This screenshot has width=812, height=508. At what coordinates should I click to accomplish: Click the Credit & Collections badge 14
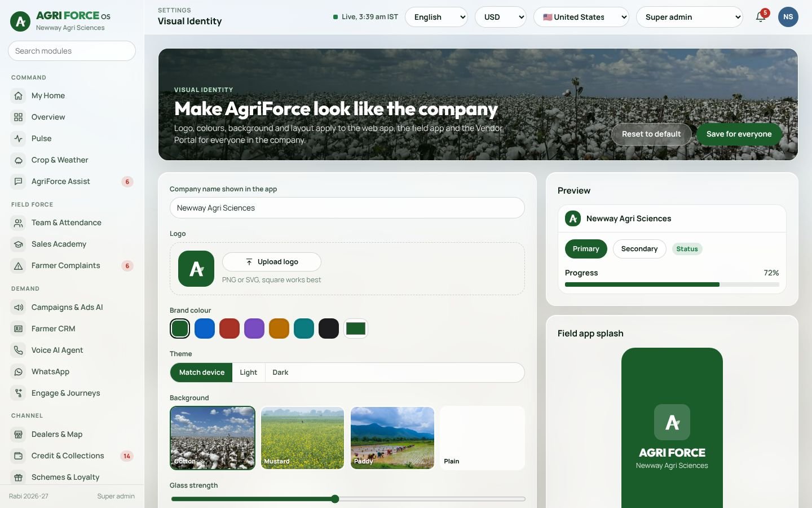[127, 456]
